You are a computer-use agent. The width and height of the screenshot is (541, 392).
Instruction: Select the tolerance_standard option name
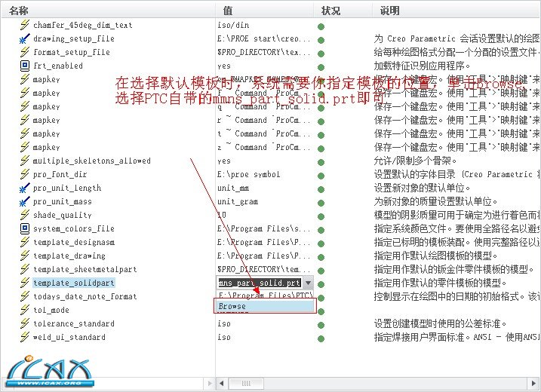73,323
